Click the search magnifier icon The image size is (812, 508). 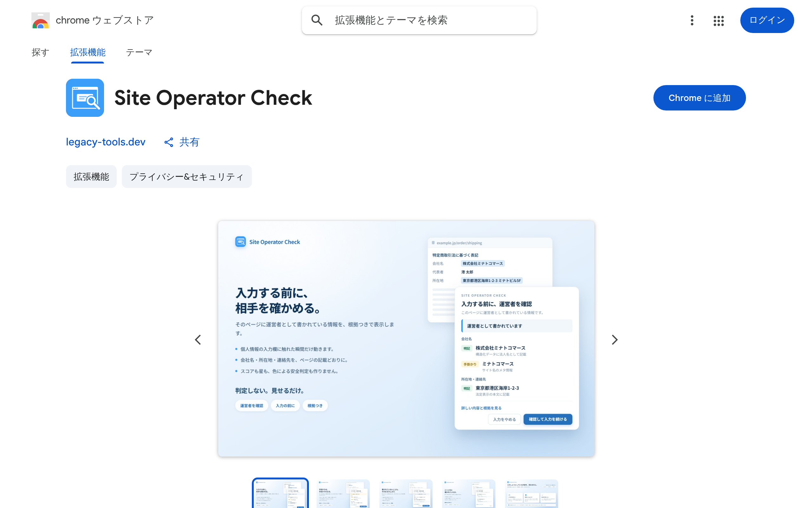coord(317,20)
